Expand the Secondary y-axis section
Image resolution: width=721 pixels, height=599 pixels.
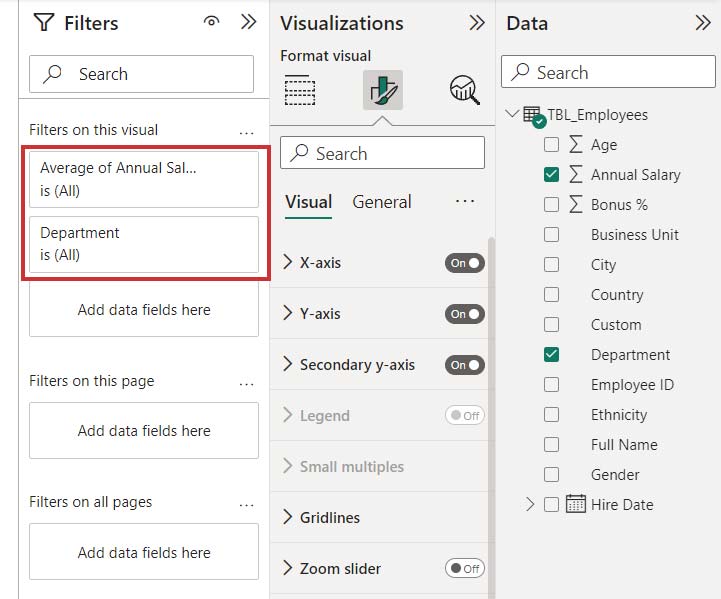click(288, 364)
